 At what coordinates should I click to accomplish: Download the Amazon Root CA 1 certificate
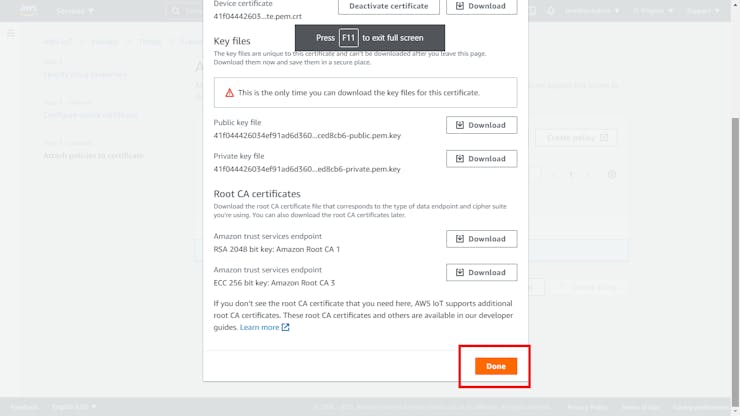[x=481, y=239]
